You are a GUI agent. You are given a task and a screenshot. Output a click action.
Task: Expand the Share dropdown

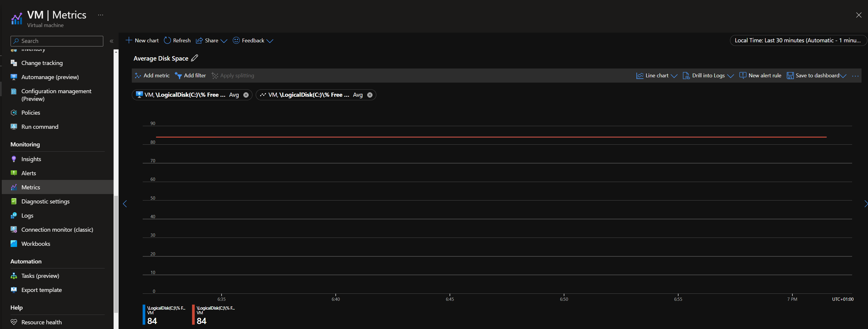coord(225,41)
